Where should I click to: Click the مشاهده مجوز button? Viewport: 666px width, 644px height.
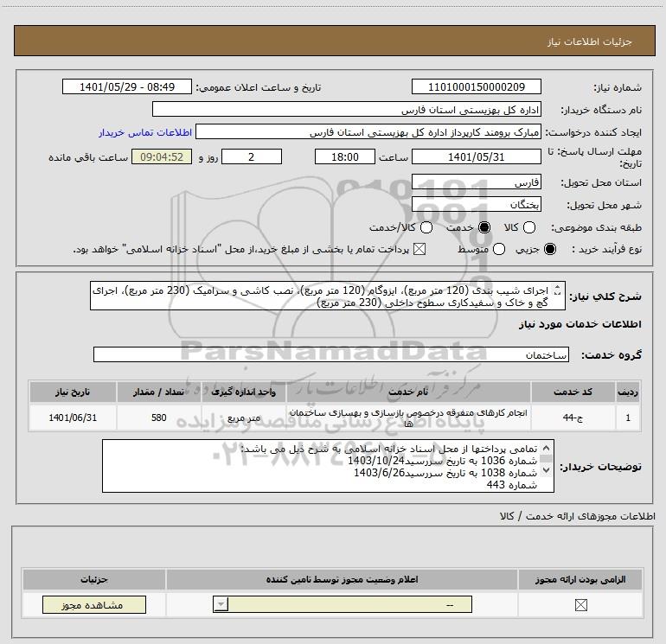tap(94, 605)
